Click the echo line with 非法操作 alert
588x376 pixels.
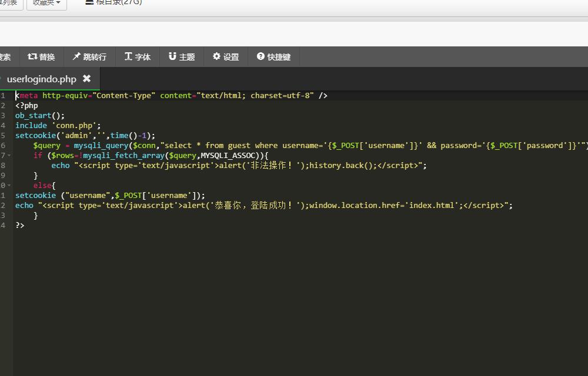239,166
